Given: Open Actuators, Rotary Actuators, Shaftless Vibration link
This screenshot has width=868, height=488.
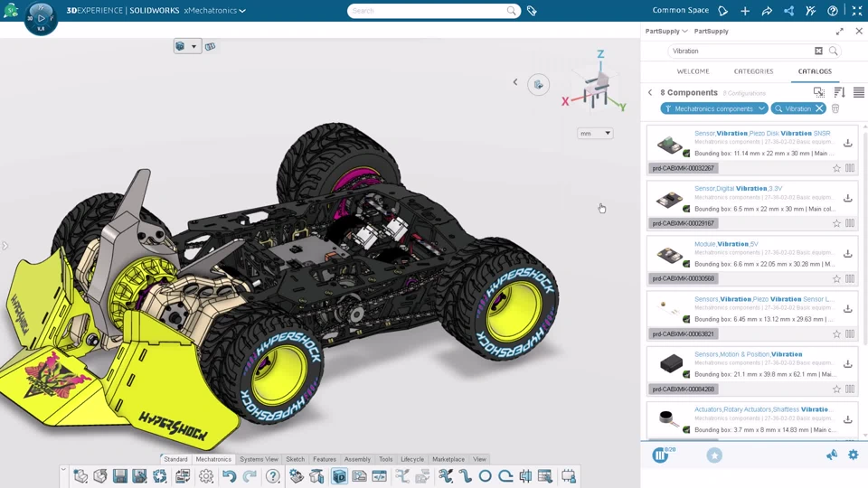Looking at the screenshot, I should coord(761,409).
